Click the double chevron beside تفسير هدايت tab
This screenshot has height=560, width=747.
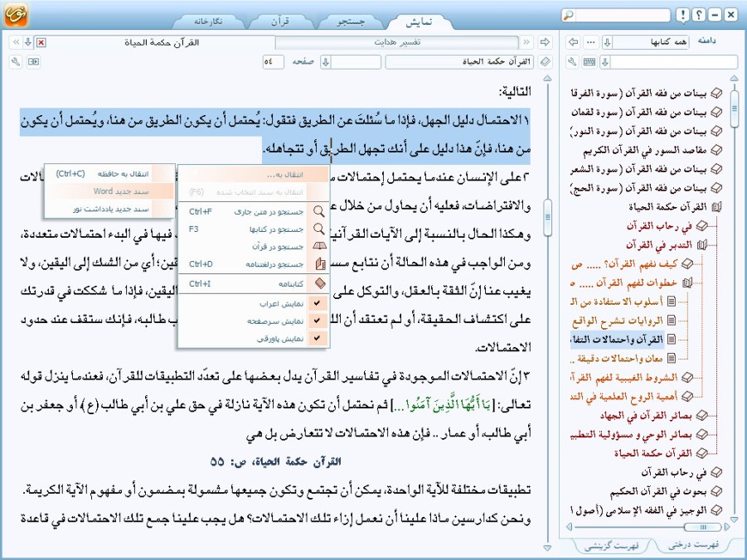click(x=526, y=42)
